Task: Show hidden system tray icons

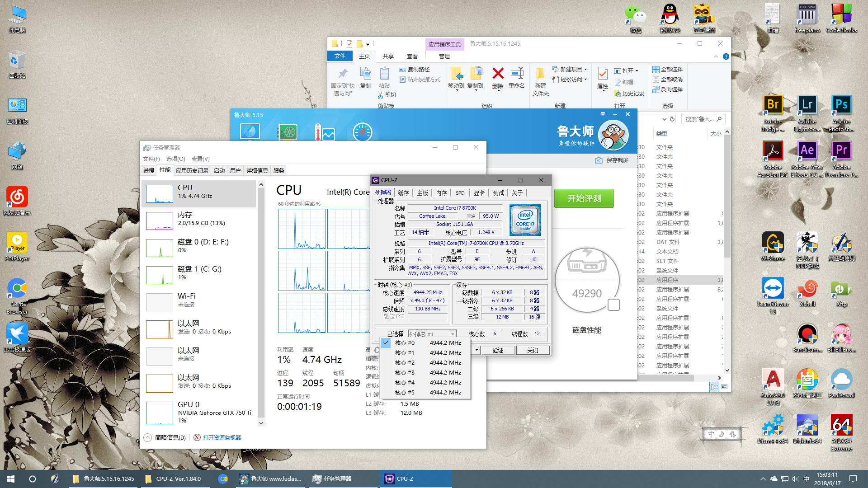Action: tap(763, 479)
